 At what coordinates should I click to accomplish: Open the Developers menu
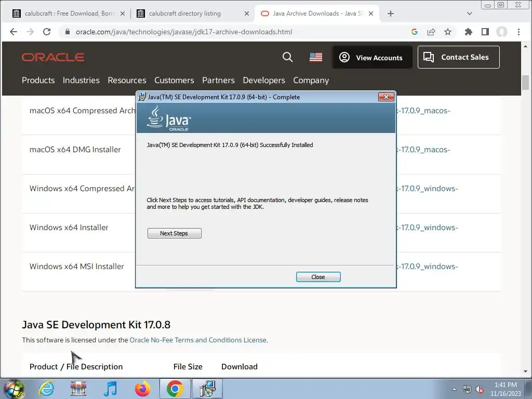(x=264, y=81)
